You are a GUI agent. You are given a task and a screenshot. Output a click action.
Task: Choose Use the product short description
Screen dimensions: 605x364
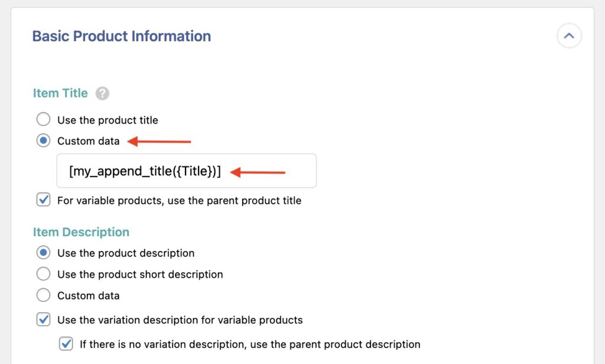point(43,274)
